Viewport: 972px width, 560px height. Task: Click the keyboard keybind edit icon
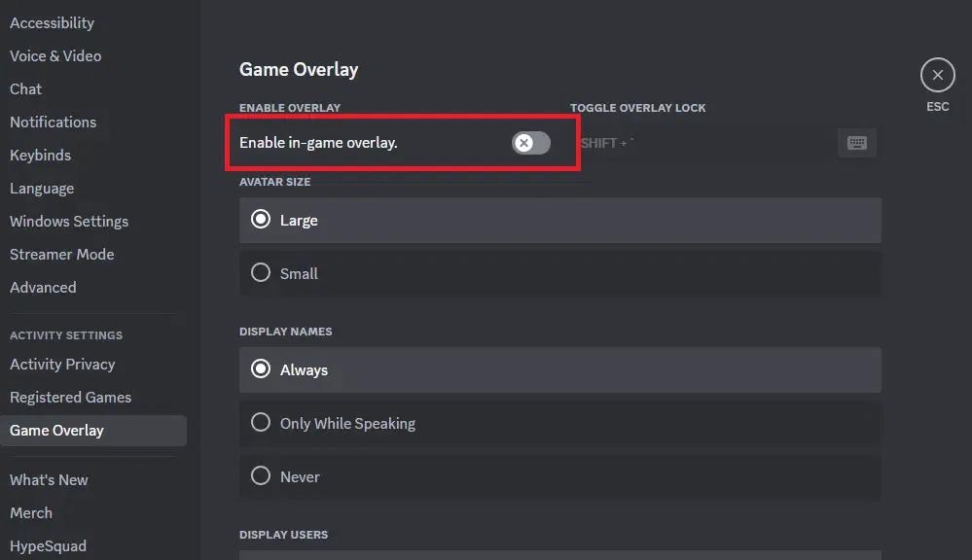856,143
